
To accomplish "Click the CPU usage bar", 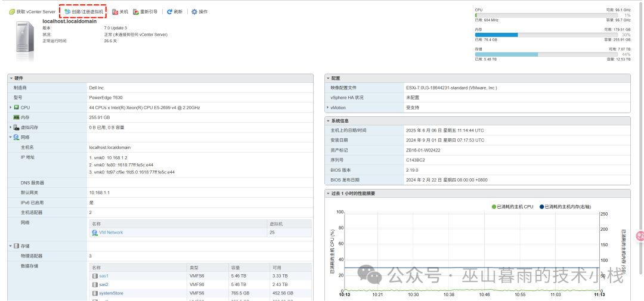I will [x=547, y=15].
